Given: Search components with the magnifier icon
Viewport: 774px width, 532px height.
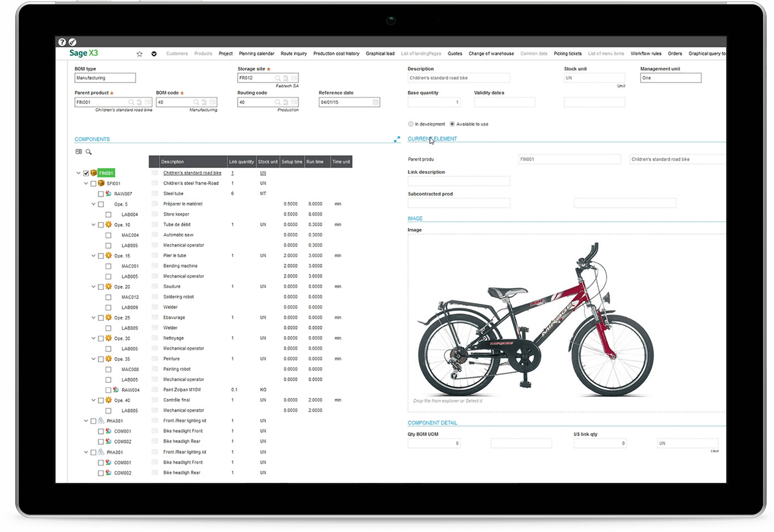Looking at the screenshot, I should point(89,152).
